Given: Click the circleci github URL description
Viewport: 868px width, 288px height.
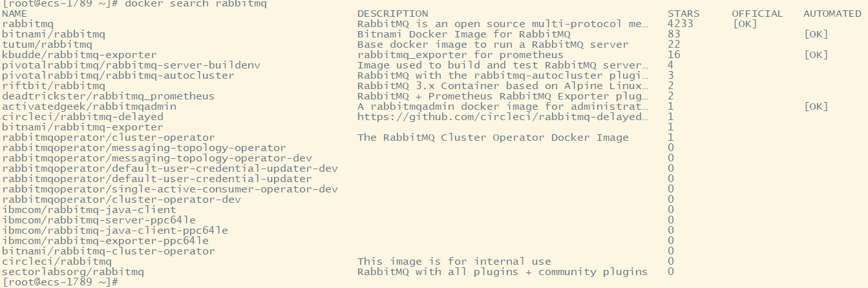Looking at the screenshot, I should (502, 117).
